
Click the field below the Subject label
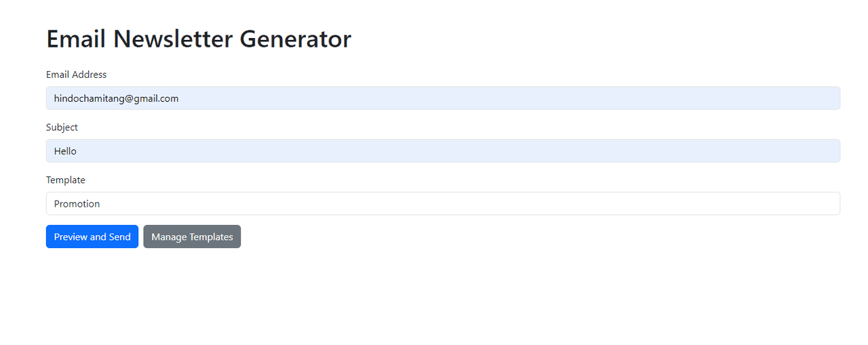pos(443,151)
